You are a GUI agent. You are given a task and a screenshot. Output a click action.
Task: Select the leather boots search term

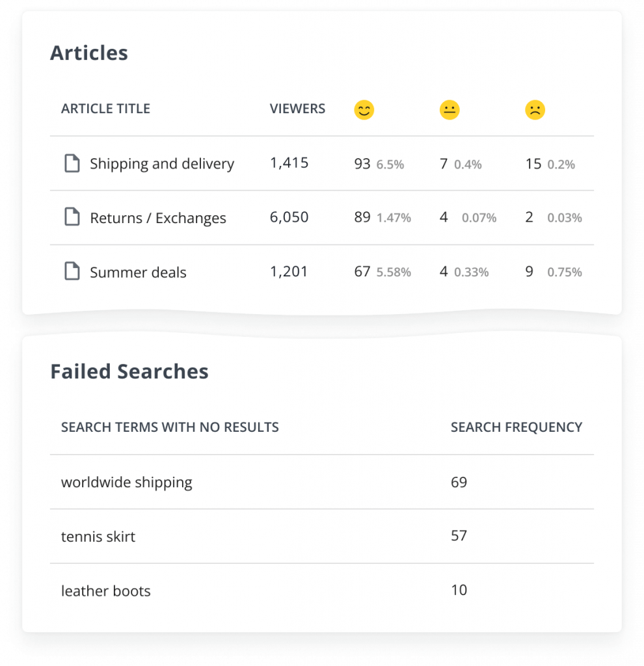pyautogui.click(x=106, y=591)
